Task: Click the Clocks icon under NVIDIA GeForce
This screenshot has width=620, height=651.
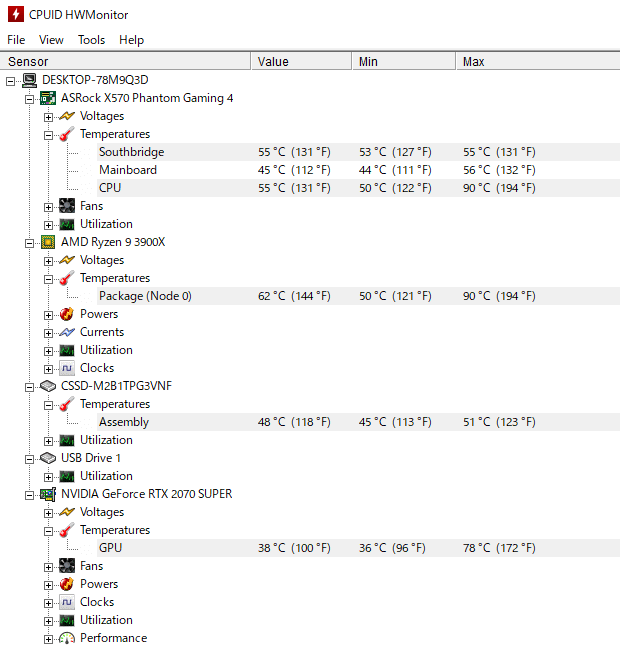Action: pos(67,602)
